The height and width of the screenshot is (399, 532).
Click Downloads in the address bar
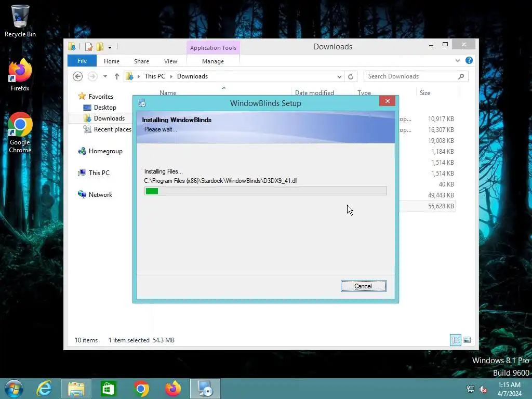tap(192, 76)
